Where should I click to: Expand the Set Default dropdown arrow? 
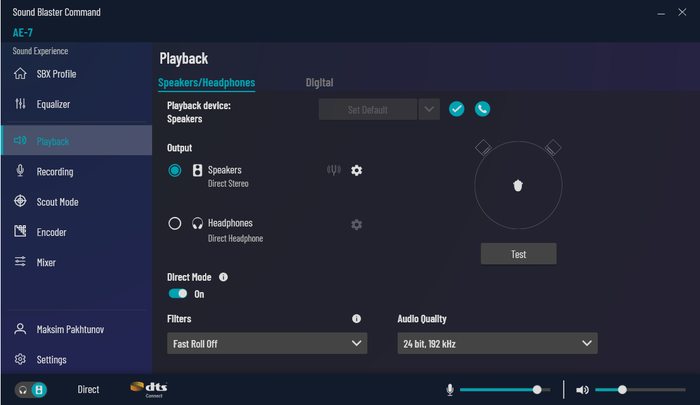click(429, 109)
